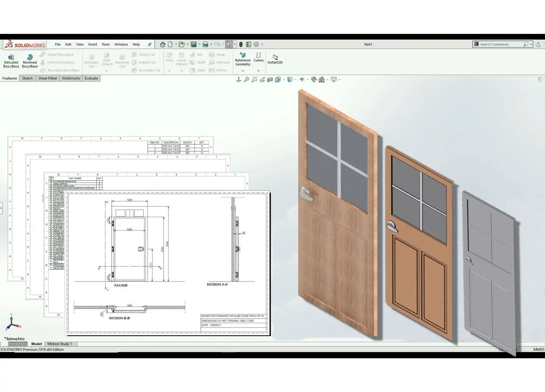Select the Extruded Boss/Base tool
The image size is (545, 392).
tap(11, 61)
